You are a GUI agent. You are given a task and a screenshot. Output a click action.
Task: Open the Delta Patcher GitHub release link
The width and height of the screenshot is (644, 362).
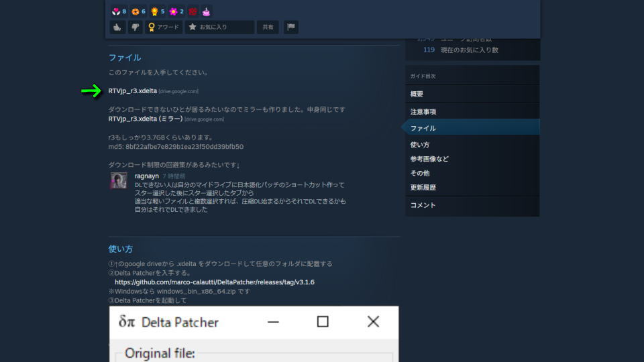[x=215, y=282]
